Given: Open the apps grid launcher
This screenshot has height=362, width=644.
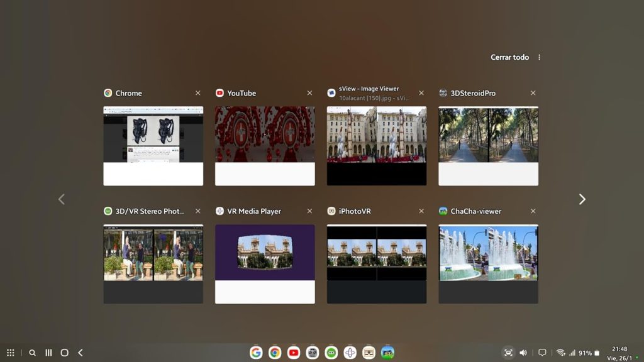Looking at the screenshot, I should click(11, 353).
